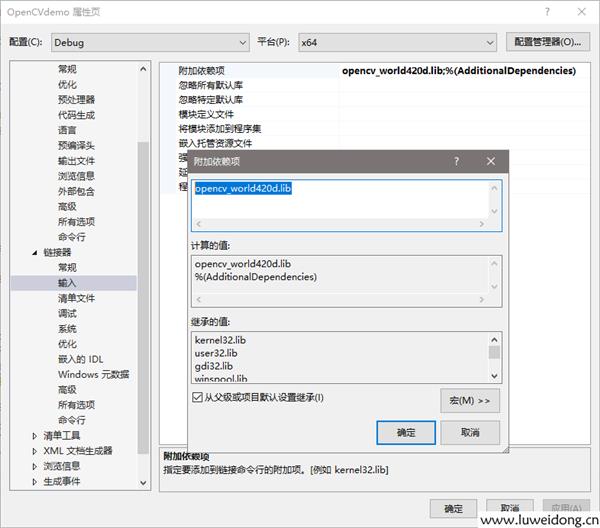Select 输入 under 链接器
Image resolution: width=600 pixels, height=528 pixels.
pos(67,283)
